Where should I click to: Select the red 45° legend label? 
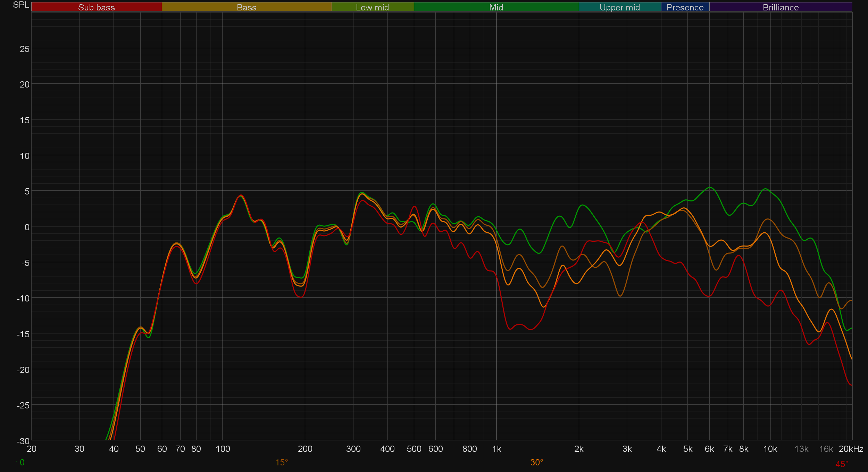[842, 464]
